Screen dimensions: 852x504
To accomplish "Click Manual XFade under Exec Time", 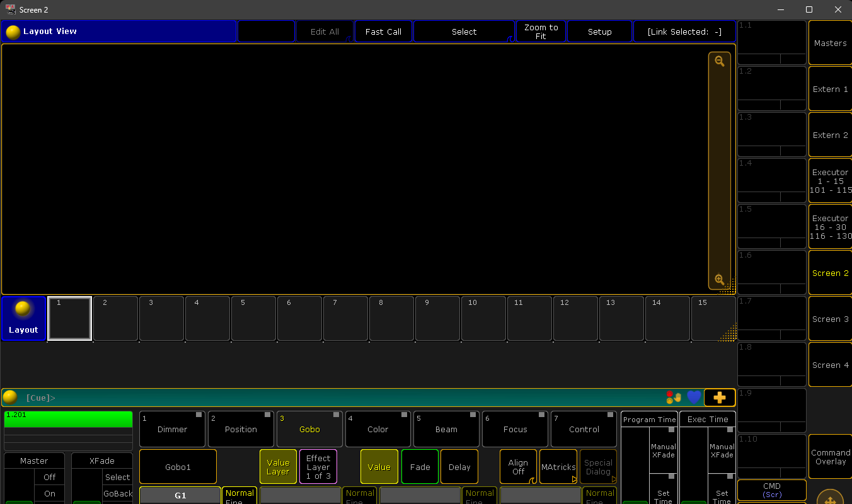I will tap(722, 450).
